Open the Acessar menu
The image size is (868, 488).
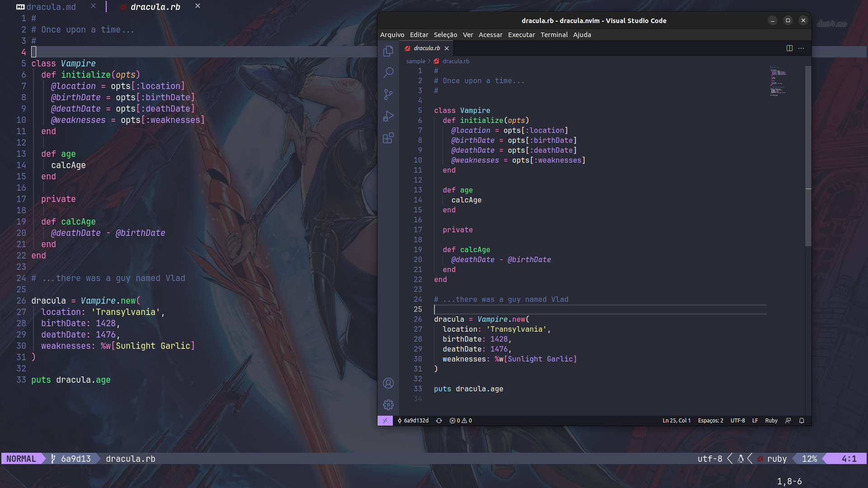491,35
